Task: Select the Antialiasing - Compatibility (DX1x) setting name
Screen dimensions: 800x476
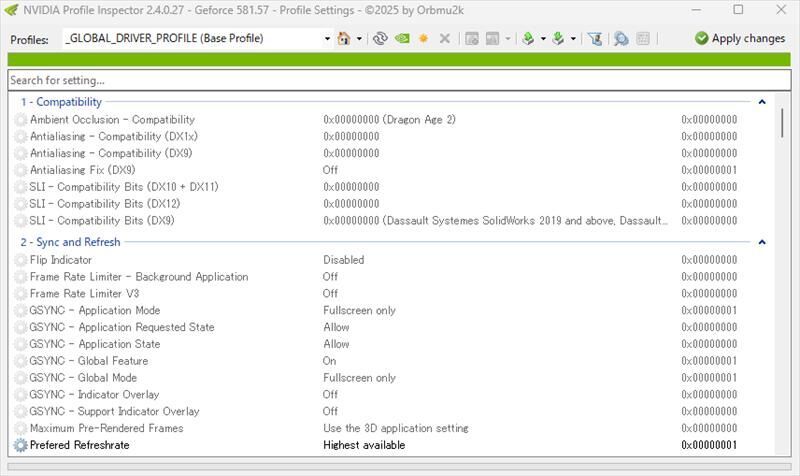Action: pos(114,136)
